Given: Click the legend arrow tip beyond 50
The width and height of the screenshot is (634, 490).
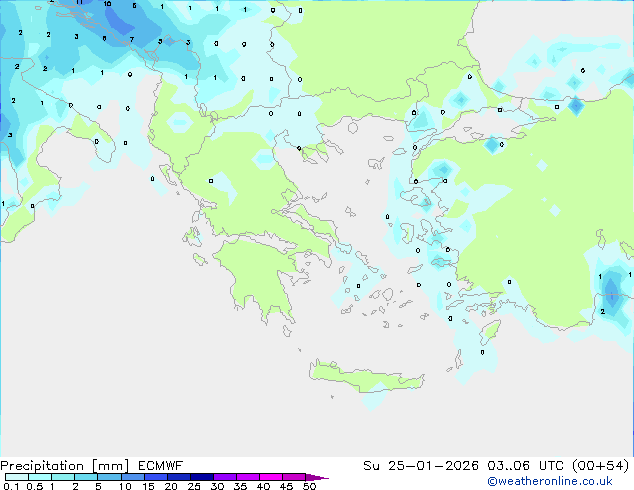Looking at the screenshot, I should 317,477.
